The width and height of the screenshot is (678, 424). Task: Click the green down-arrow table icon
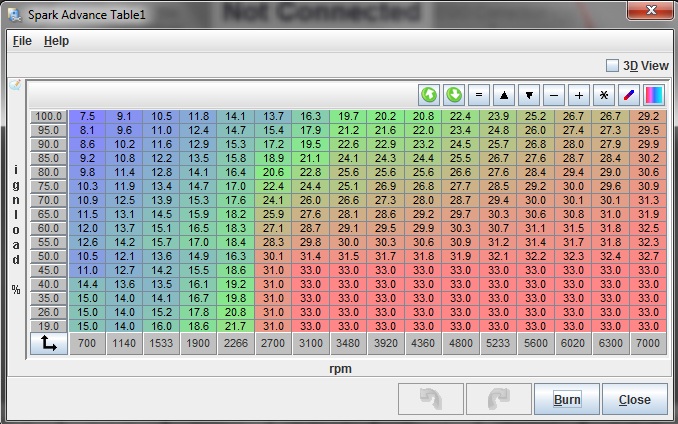[454, 95]
